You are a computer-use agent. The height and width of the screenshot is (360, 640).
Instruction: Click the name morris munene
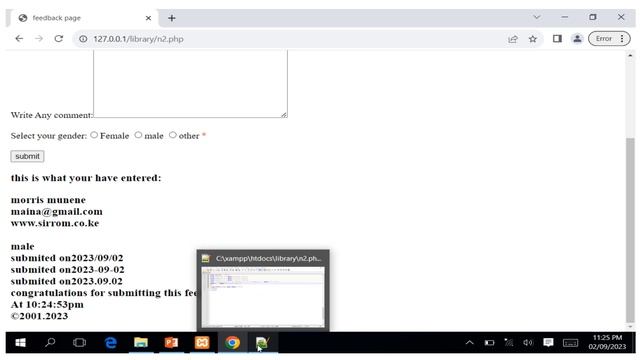point(48,200)
